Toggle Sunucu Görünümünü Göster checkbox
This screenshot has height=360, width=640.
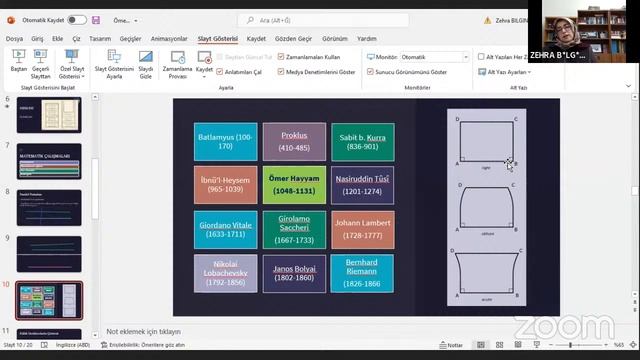pyautogui.click(x=370, y=72)
